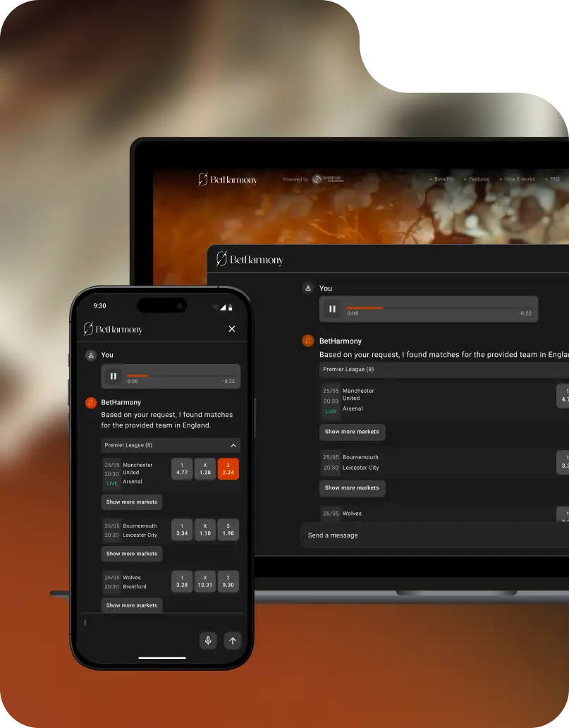Open the Benefits menu item on the website

444,178
